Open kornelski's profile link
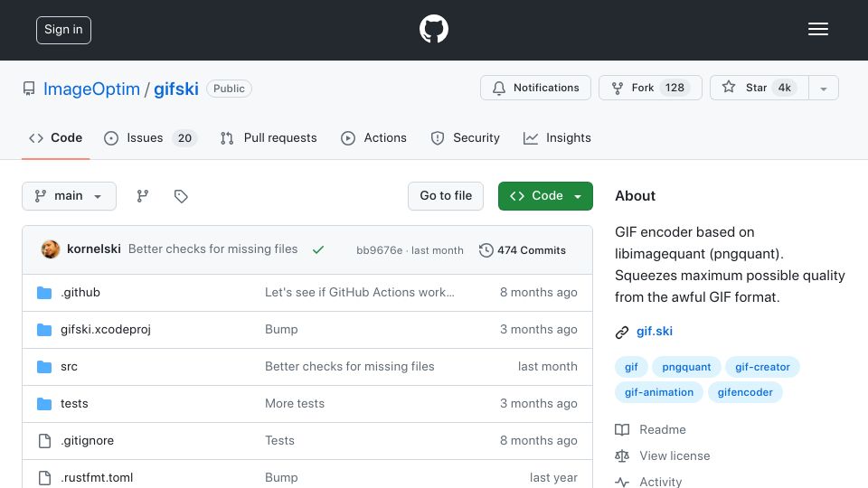 (93, 249)
